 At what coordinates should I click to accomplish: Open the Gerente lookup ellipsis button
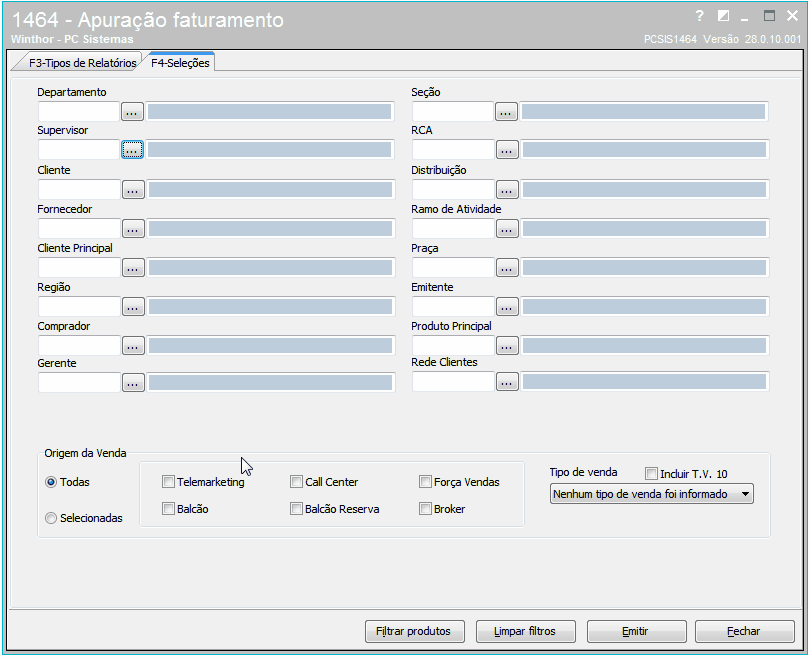[133, 383]
